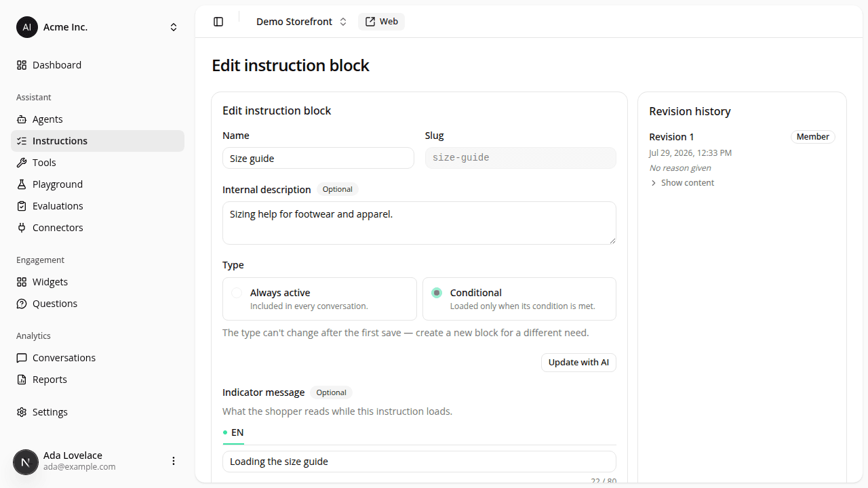The height and width of the screenshot is (488, 868).
Task: Open Dashboard via its grid icon
Action: pos(22,65)
